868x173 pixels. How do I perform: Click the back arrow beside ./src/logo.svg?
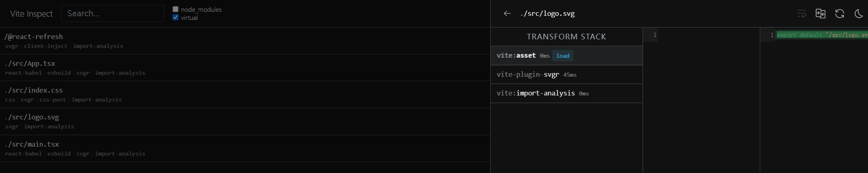click(507, 13)
